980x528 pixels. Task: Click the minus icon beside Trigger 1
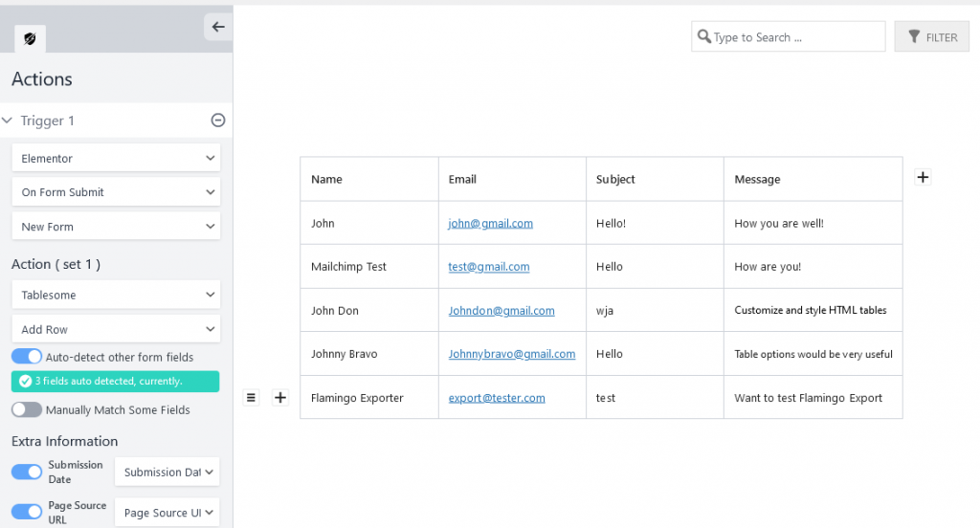pos(218,121)
